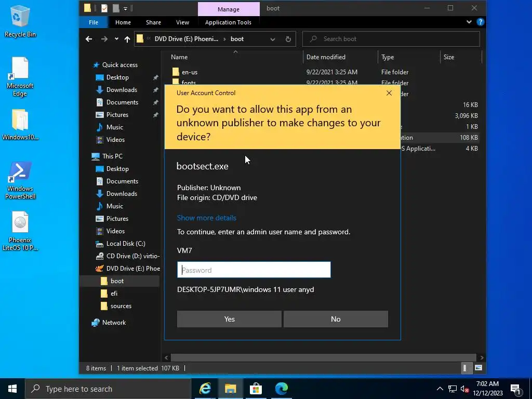Go back with the Explorer back arrow
The width and height of the screenshot is (532, 399).
(x=89, y=39)
